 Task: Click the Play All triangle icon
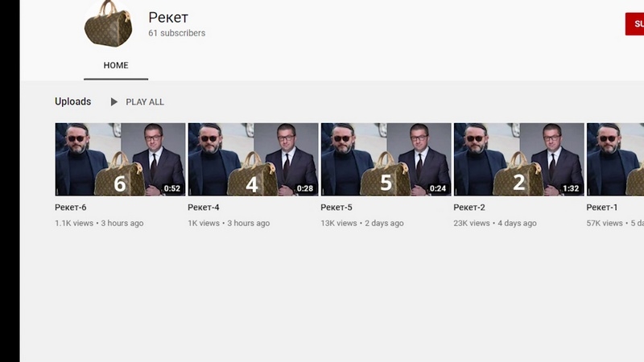point(114,102)
